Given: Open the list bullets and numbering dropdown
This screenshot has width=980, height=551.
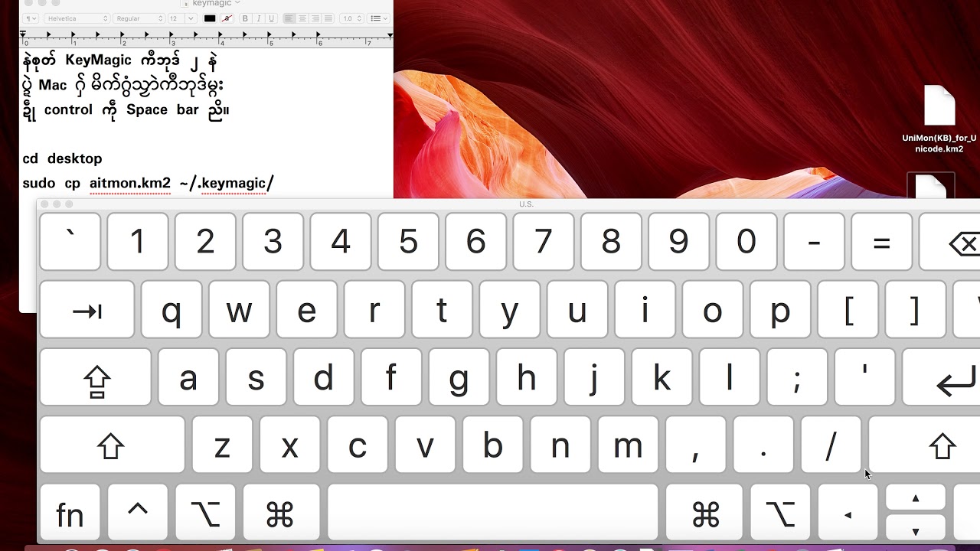Looking at the screenshot, I should click(x=377, y=18).
